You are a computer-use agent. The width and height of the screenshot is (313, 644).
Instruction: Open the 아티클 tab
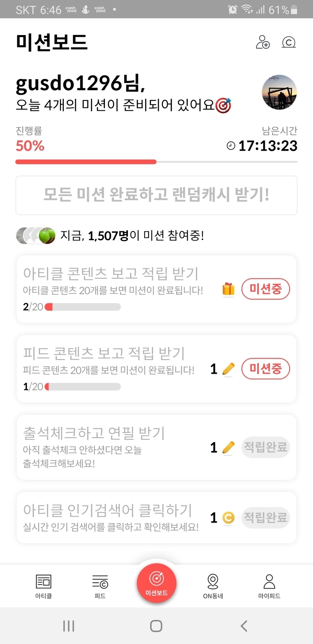[x=43, y=586]
